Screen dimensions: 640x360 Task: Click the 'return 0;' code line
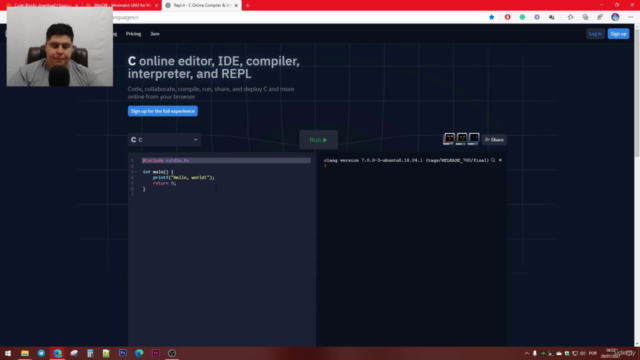pyautogui.click(x=164, y=183)
